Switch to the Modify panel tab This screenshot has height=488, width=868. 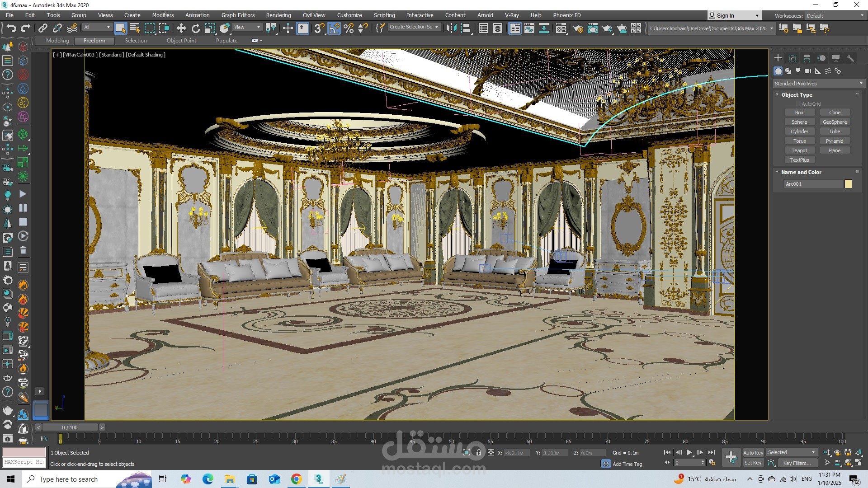(792, 58)
